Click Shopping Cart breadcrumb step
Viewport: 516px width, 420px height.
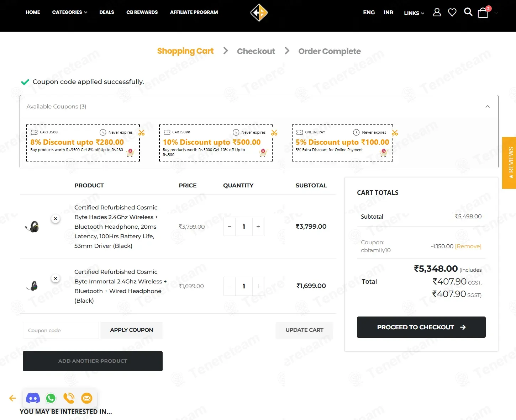[x=185, y=52]
